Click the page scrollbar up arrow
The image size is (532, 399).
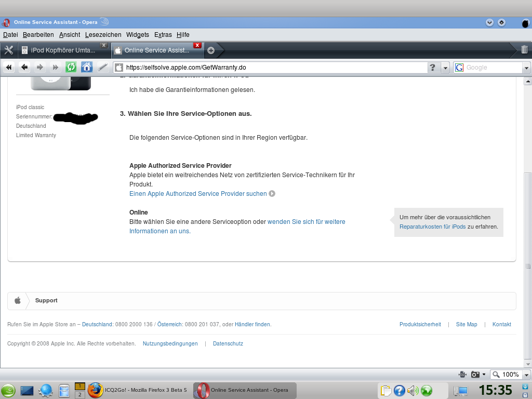[x=528, y=81]
